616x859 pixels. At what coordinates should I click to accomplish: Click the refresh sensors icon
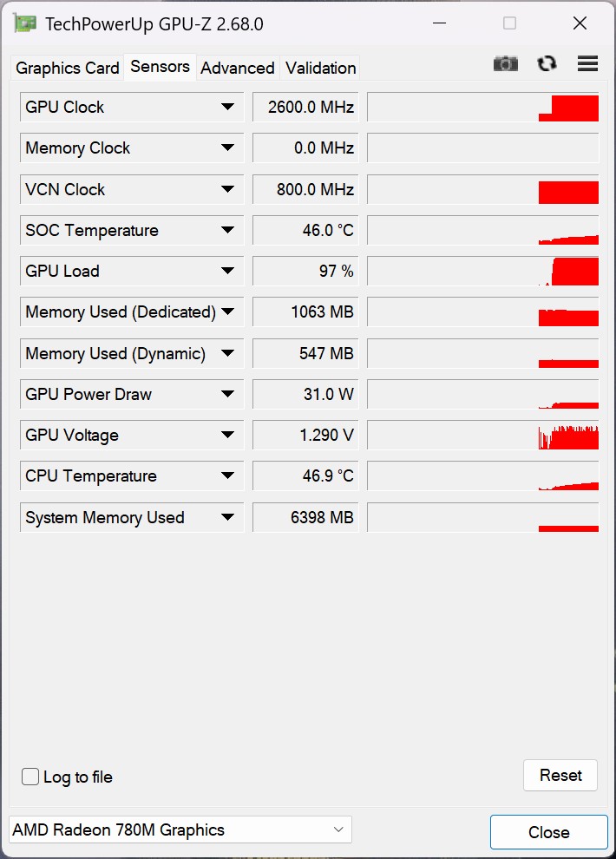tap(547, 63)
